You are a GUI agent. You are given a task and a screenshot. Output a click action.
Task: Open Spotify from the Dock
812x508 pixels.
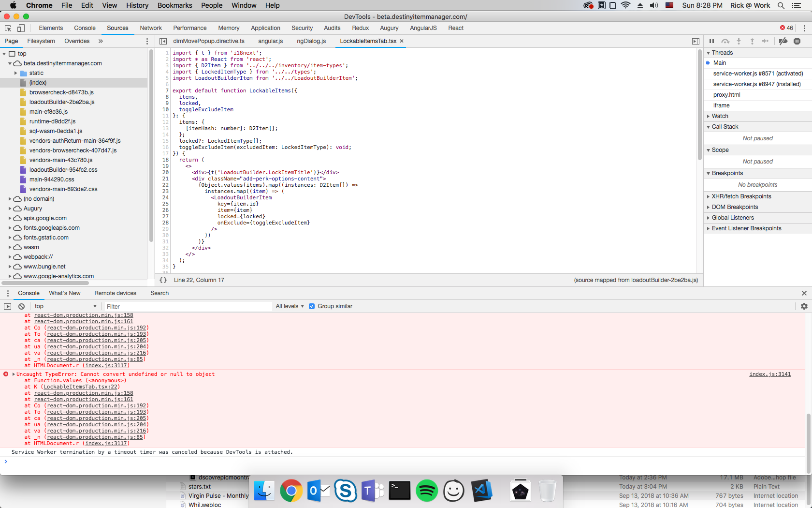click(427, 491)
